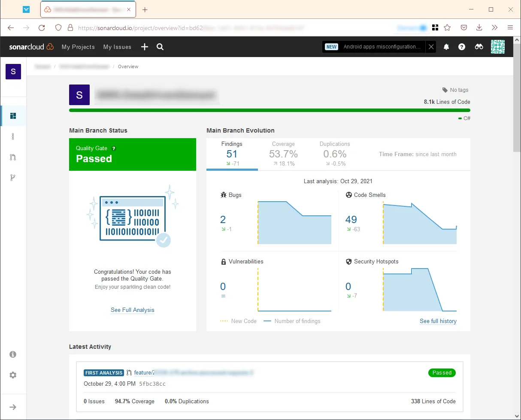Click the See Full Analysis link
Viewport: 521px width, 420px height.
(132, 310)
